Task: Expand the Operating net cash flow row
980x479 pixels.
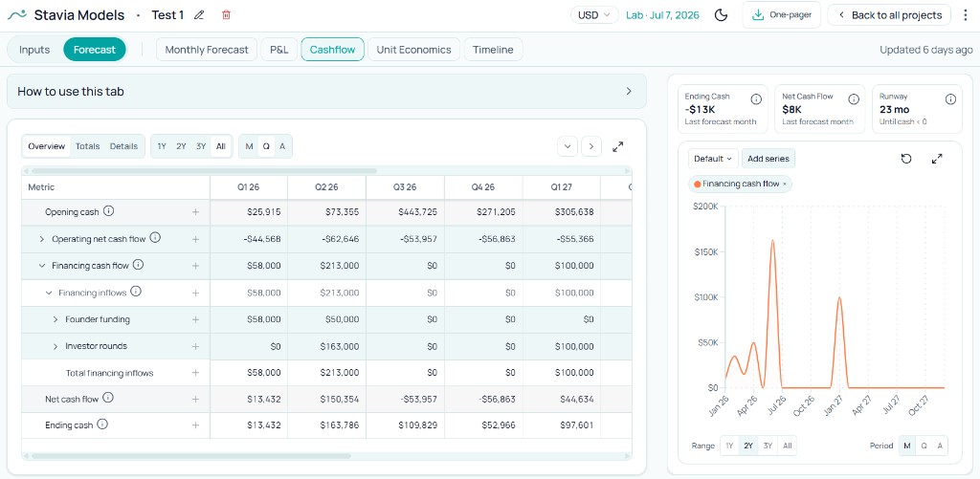Action: pos(42,239)
